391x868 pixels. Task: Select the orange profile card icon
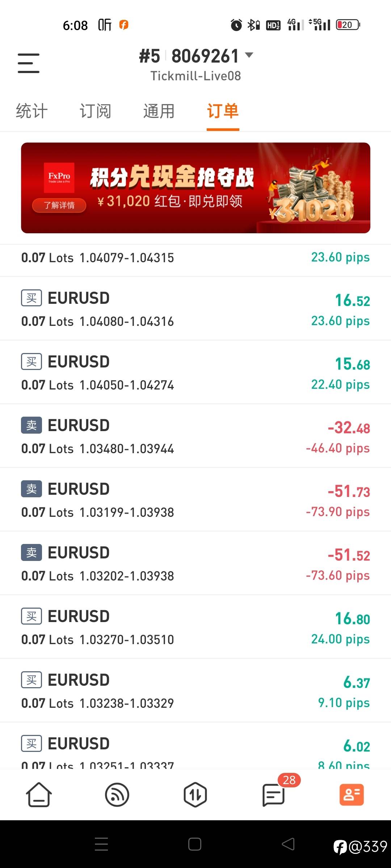[x=352, y=795]
